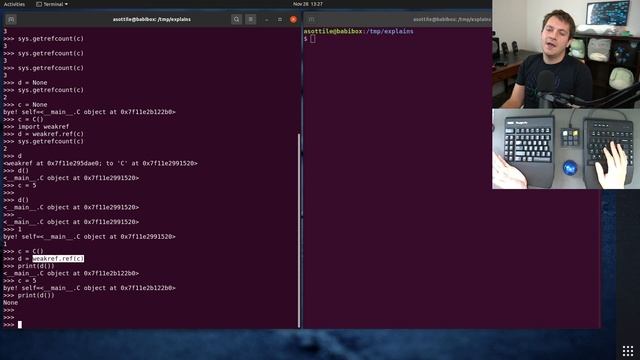Viewport: 640px width, 360px height.
Task: Click the 'c = None' line
Action: click(25, 104)
